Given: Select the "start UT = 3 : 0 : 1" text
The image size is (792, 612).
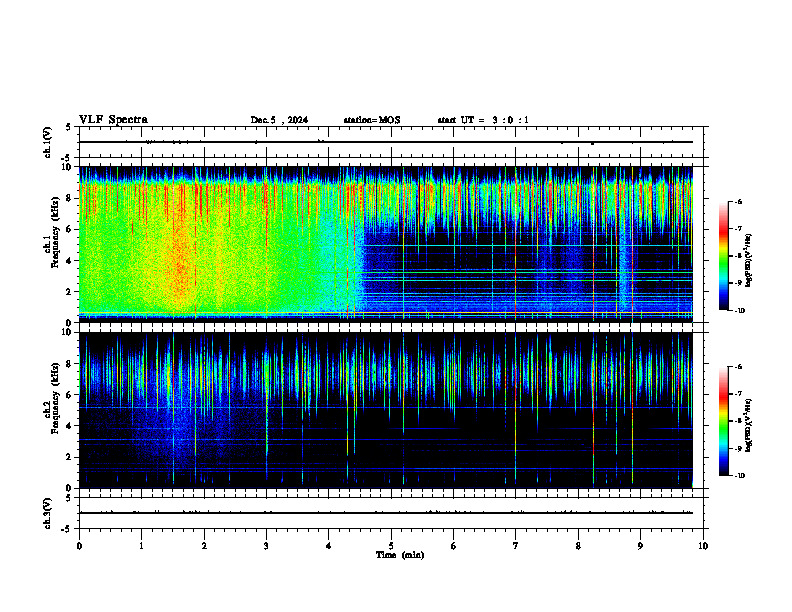Looking at the screenshot, I should [483, 120].
